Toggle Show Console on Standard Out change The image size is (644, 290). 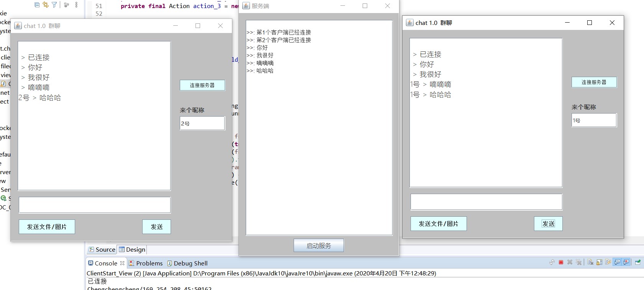click(617, 262)
